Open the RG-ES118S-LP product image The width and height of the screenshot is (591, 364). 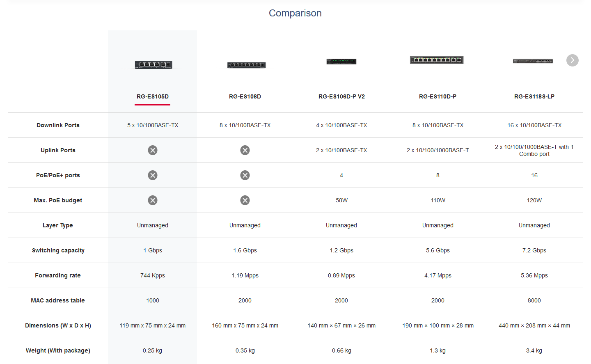(x=533, y=61)
